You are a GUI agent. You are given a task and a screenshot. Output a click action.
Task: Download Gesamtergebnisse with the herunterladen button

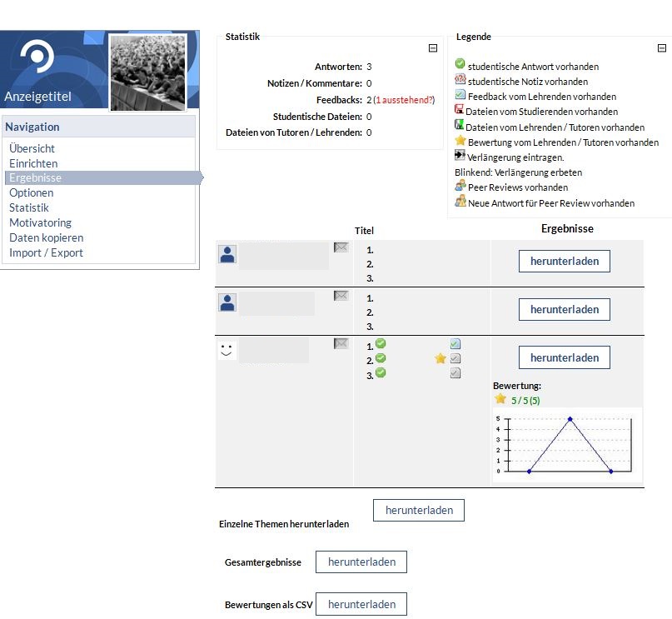(361, 562)
